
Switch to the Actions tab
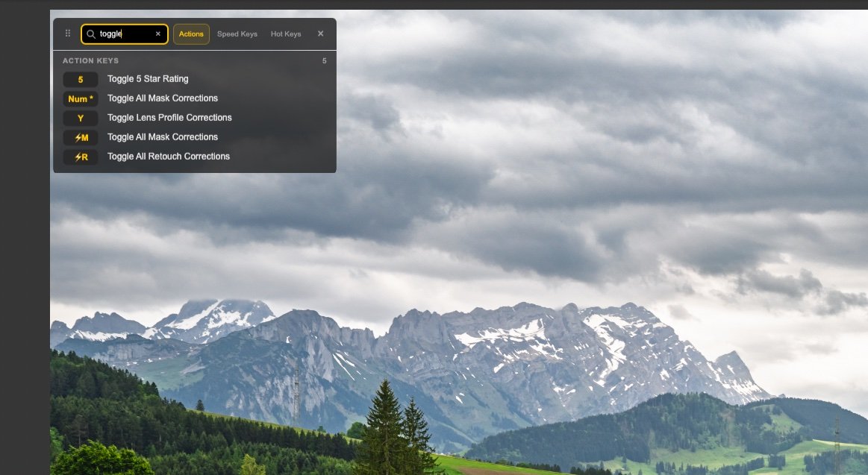(x=191, y=34)
